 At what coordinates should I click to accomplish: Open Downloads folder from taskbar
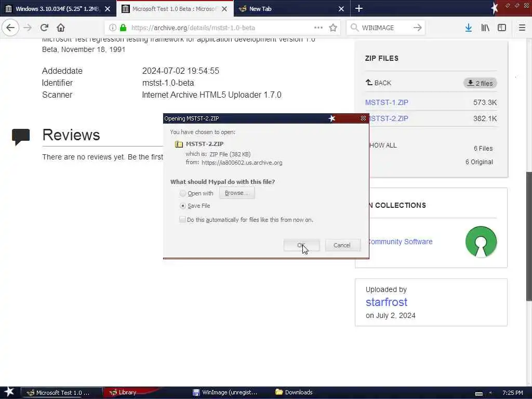click(x=294, y=393)
